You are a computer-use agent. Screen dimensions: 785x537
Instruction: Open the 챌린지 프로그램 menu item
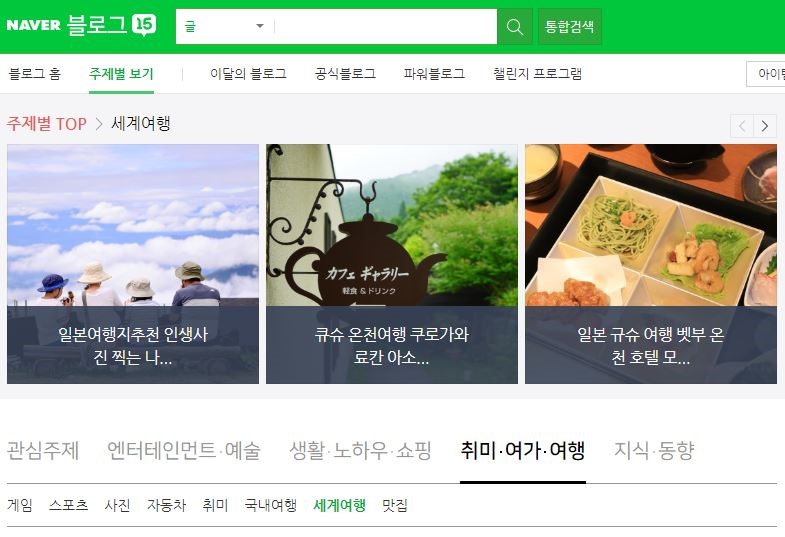(x=537, y=74)
